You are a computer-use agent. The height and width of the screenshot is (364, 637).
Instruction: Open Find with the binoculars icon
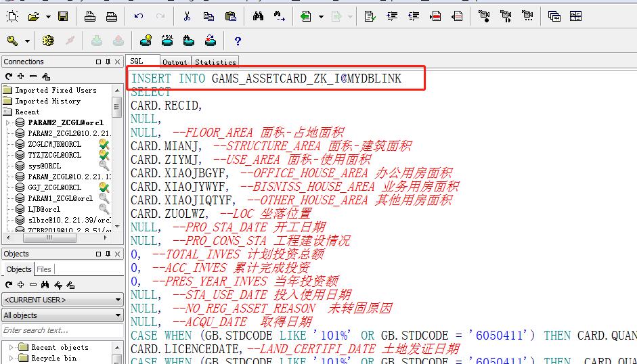(x=258, y=16)
